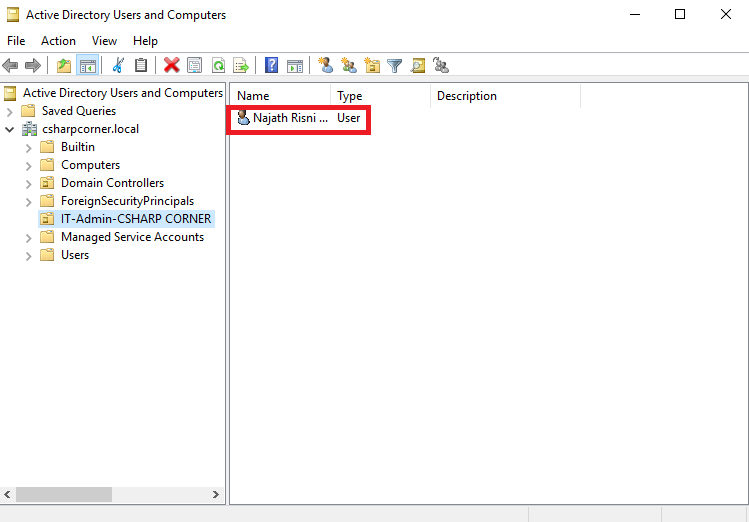This screenshot has height=522, width=749.
Task: Select Managed Service Accounts in tree
Action: click(x=132, y=237)
